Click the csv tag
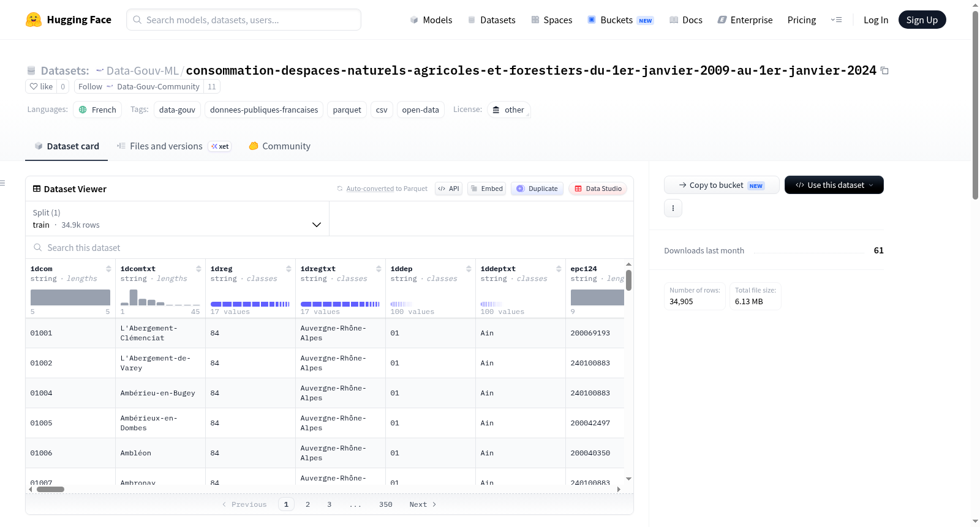Image resolution: width=980 pixels, height=527 pixels. [x=382, y=110]
